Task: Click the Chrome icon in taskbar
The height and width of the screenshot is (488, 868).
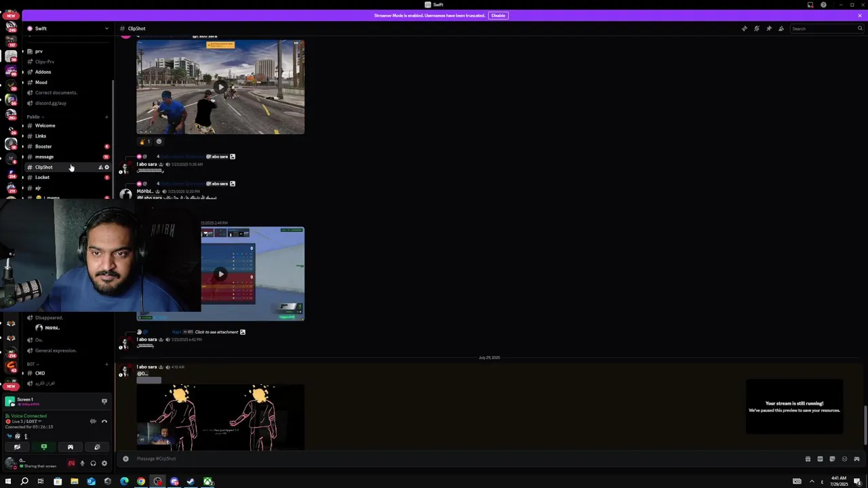Action: (x=141, y=482)
